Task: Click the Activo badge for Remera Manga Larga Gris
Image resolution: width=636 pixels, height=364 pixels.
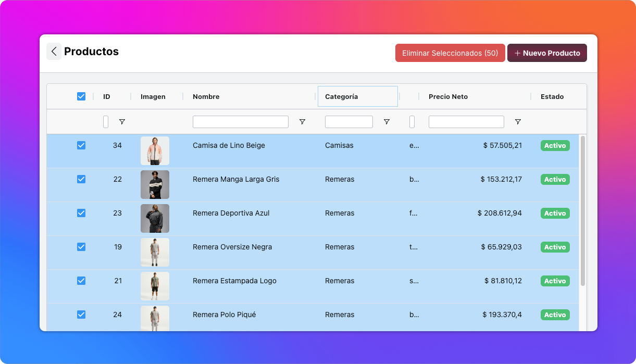Action: (x=555, y=180)
